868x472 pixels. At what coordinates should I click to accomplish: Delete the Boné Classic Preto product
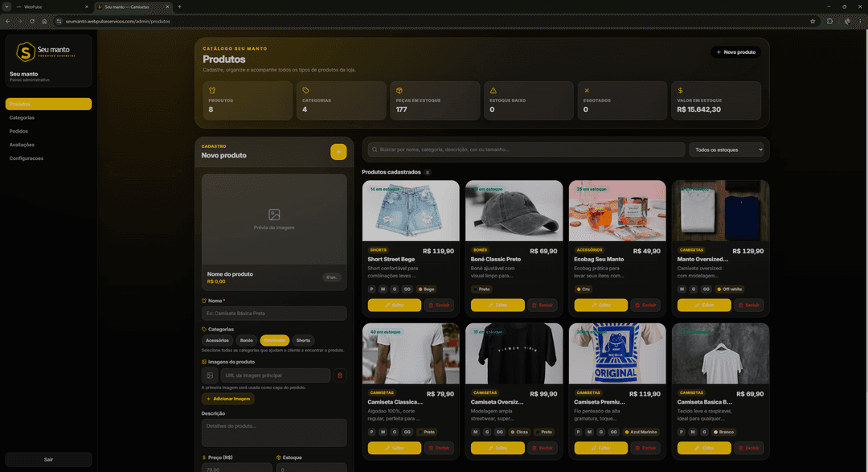click(x=542, y=306)
